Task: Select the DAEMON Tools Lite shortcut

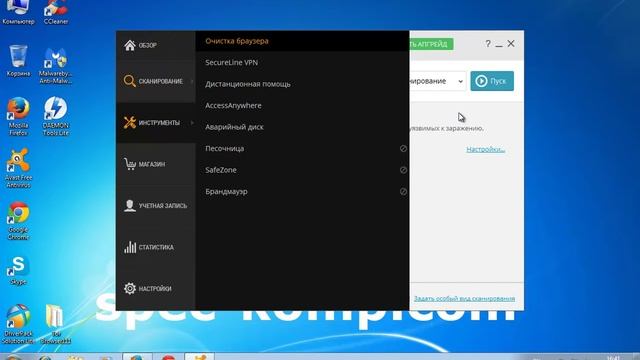Action: coord(56,116)
